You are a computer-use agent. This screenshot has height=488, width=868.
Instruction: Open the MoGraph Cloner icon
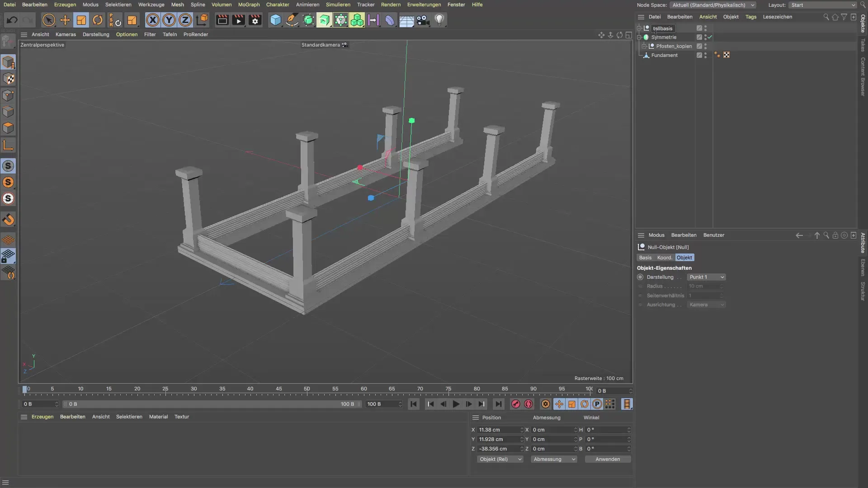(x=357, y=20)
